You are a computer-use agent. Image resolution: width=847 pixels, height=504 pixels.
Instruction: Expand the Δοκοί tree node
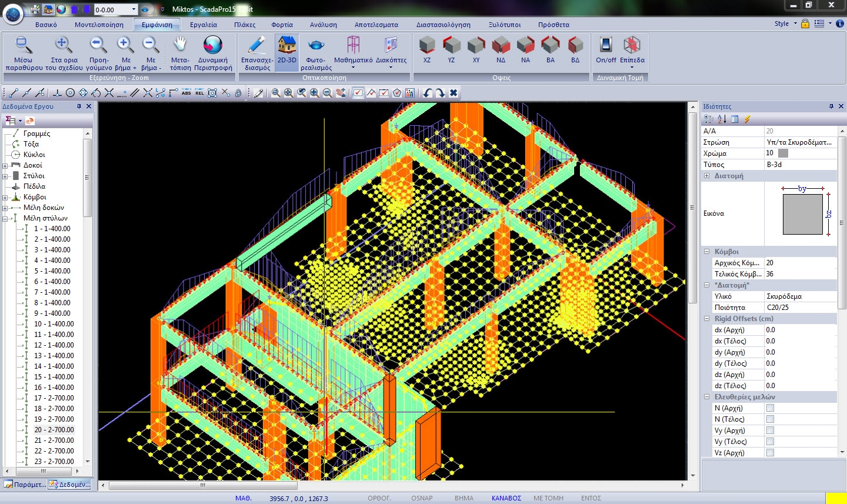5,165
